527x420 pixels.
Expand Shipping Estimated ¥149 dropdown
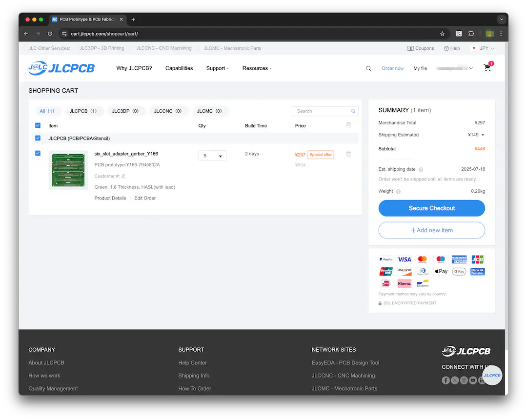click(x=483, y=135)
